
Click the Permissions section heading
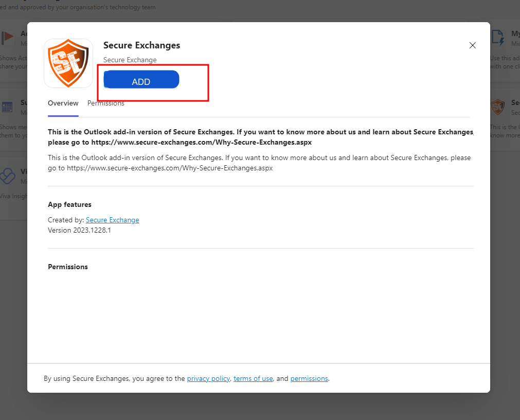coord(68,267)
